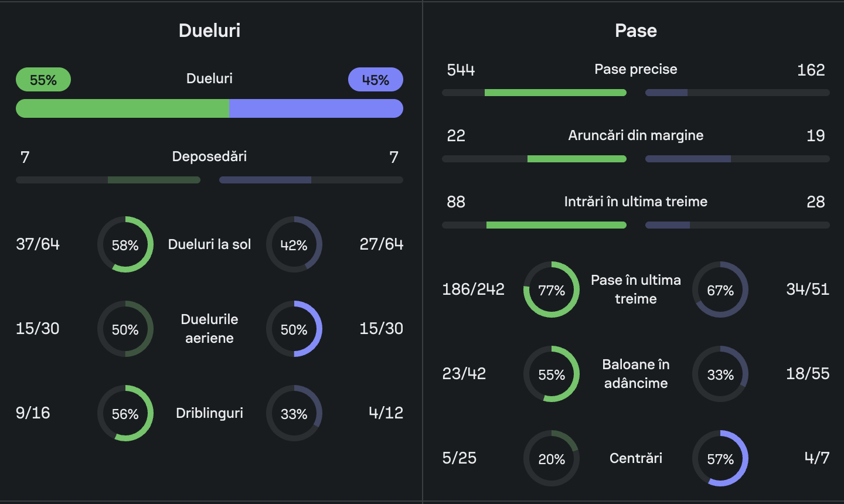Click the 186/242 passes value
The image size is (844, 504).
pos(473,290)
